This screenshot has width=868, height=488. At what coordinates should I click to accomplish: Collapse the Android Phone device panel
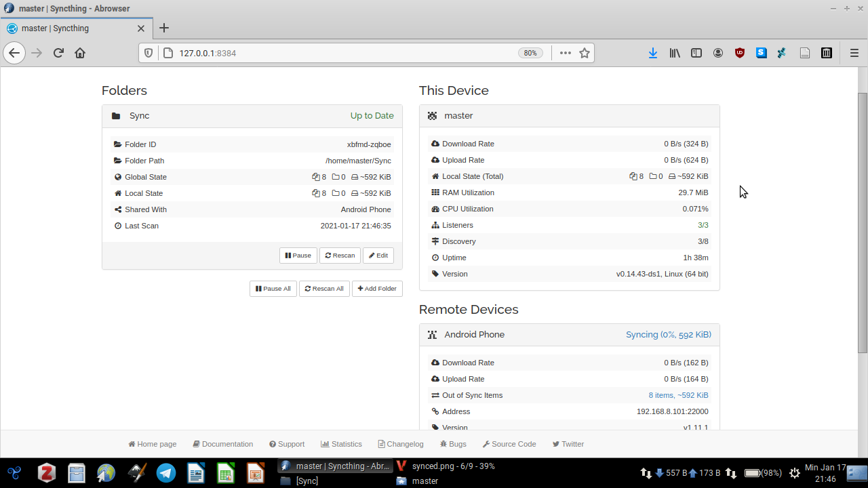tap(570, 335)
